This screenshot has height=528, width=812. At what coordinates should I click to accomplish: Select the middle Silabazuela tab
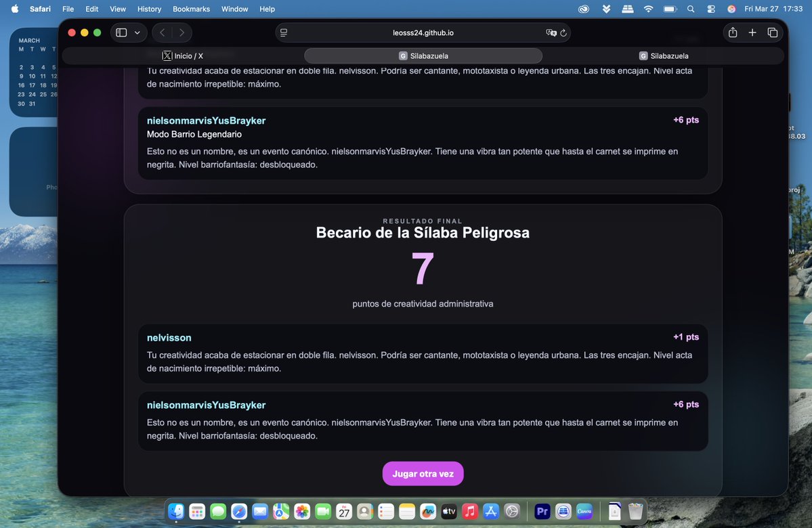423,56
